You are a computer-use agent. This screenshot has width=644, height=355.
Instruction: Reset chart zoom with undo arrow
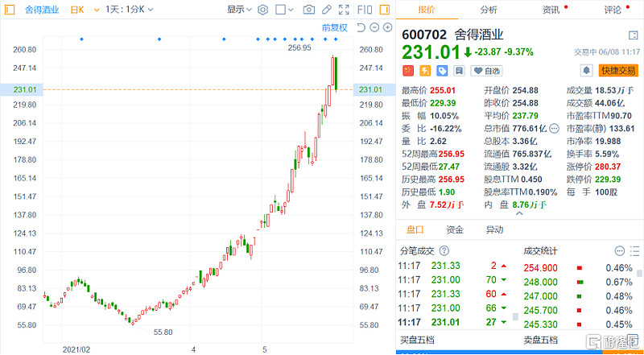[361, 27]
